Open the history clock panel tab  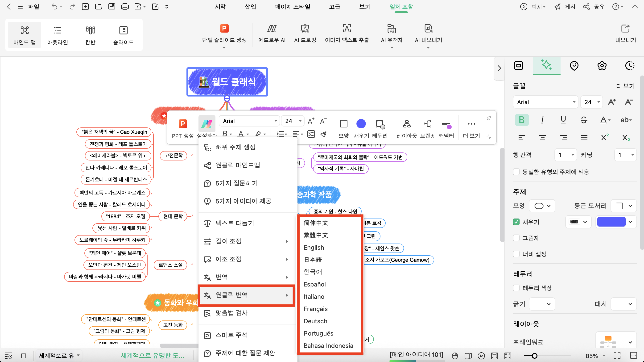[629, 66]
